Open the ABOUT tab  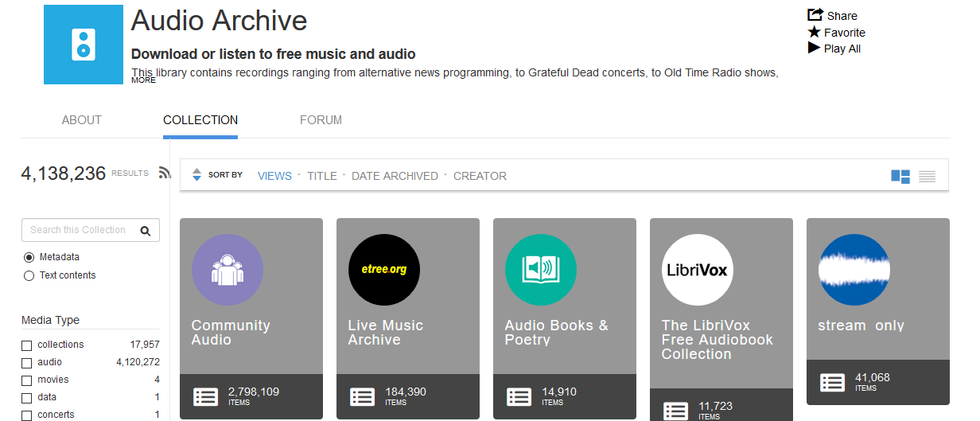click(x=82, y=120)
